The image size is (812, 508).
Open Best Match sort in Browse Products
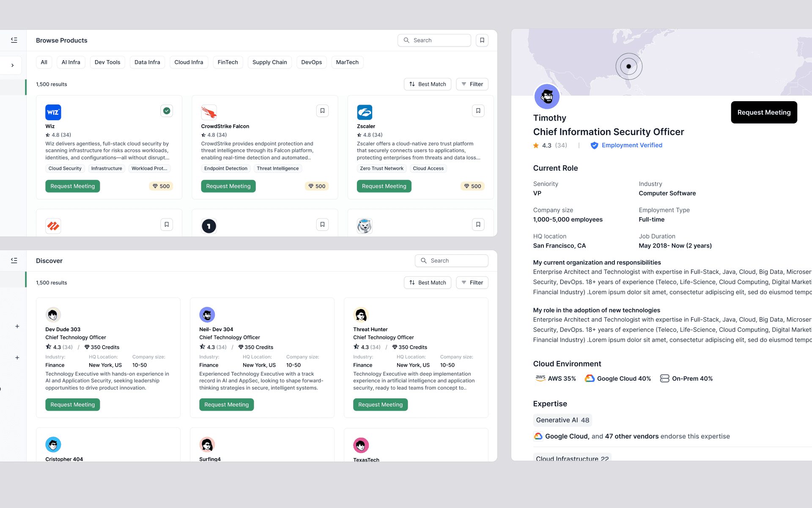428,84
